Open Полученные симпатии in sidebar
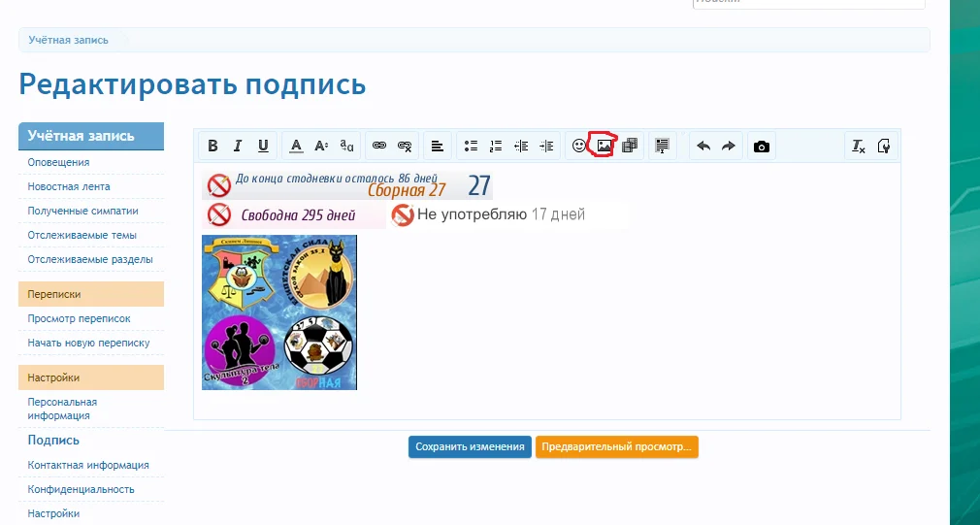 (x=83, y=211)
